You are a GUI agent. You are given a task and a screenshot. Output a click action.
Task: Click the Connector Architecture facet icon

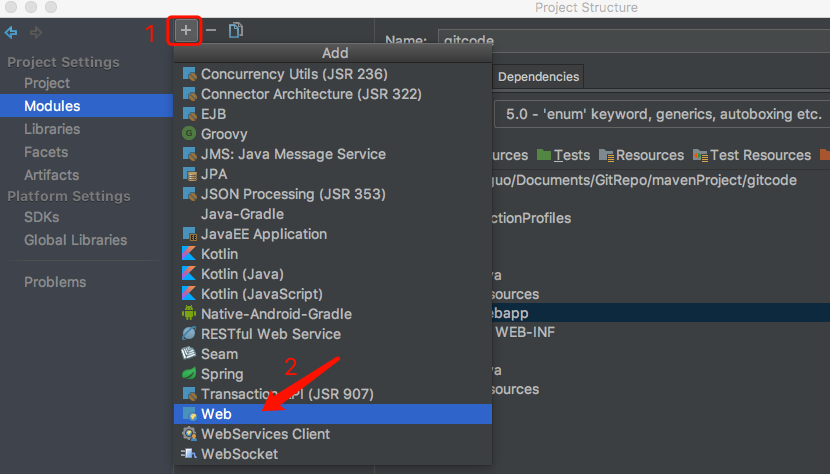pyautogui.click(x=189, y=94)
